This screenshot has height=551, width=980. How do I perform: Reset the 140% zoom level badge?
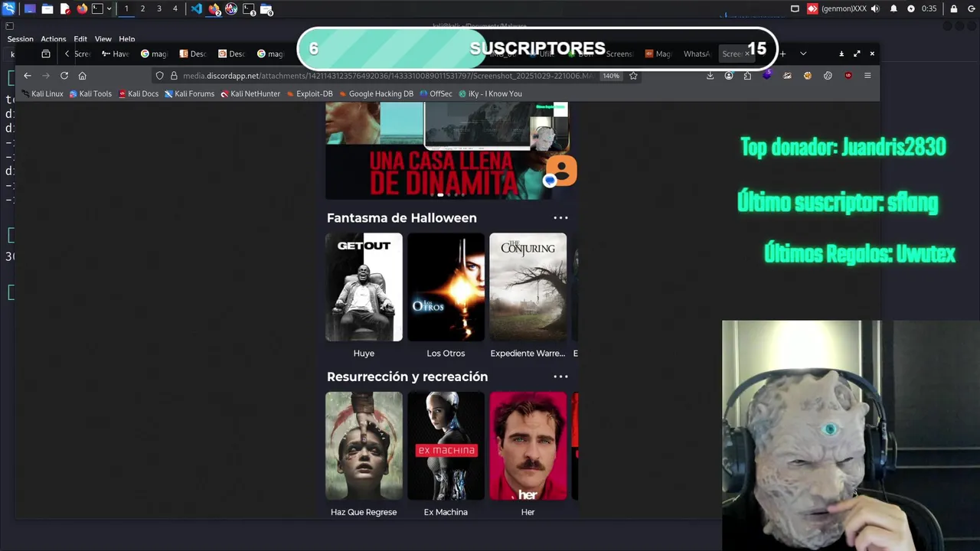pyautogui.click(x=611, y=76)
